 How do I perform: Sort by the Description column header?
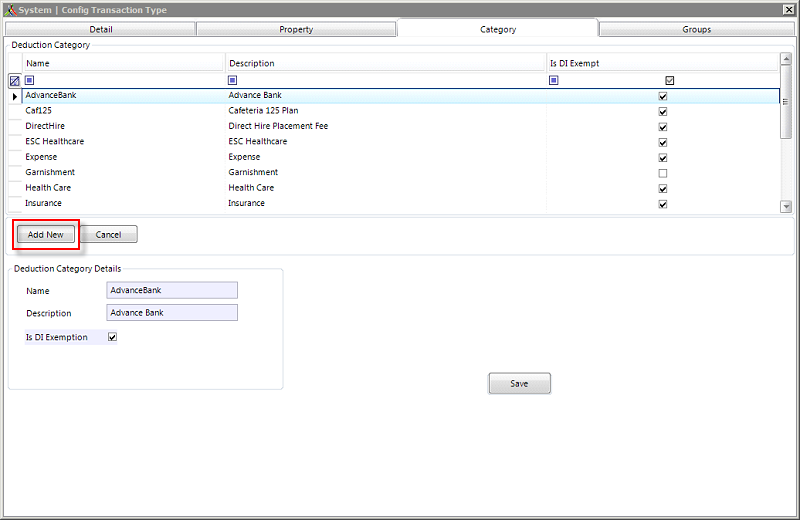point(386,63)
